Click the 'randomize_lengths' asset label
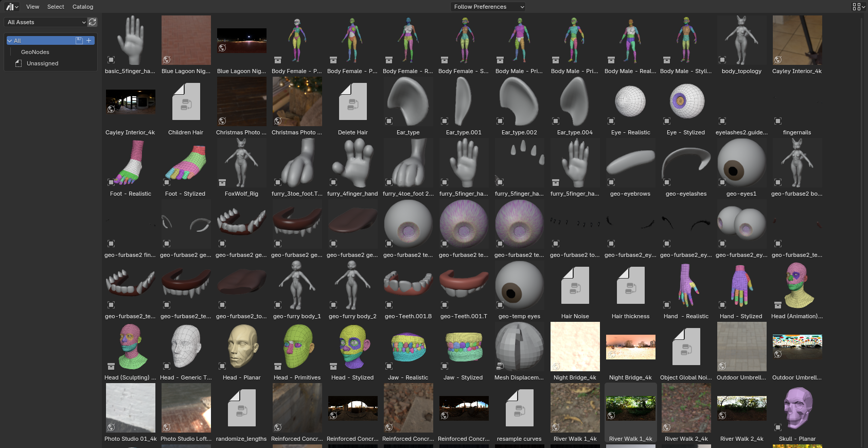This screenshot has width=868, height=448. (241, 439)
